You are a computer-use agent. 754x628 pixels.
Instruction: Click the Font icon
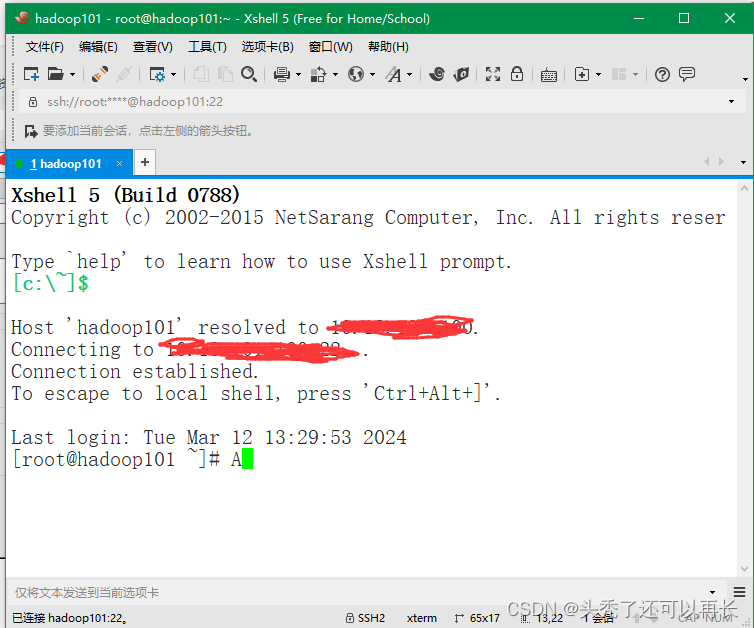394,75
